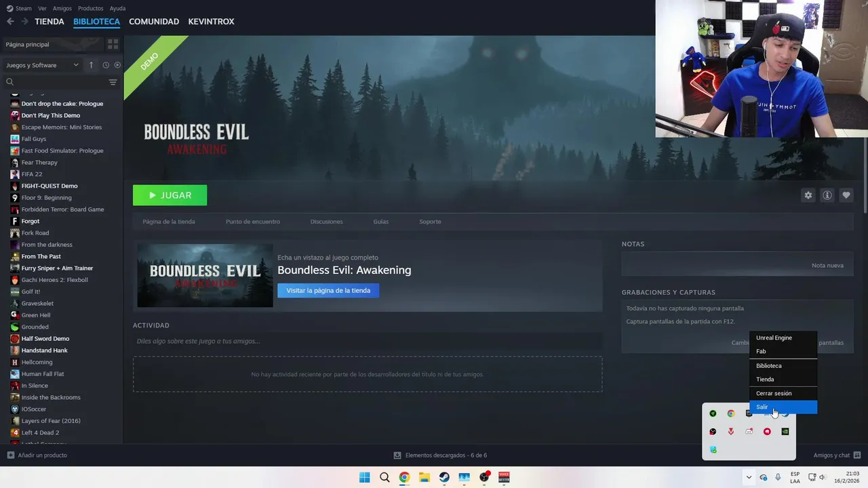This screenshot has width=868, height=488.
Task: Select Salir in tray context menu
Action: (x=783, y=407)
